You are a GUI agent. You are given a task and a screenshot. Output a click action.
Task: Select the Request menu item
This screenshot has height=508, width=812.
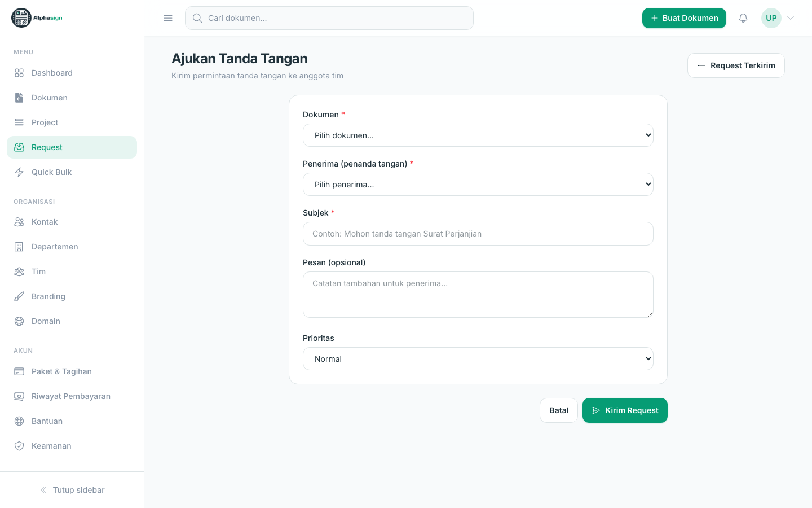pyautogui.click(x=72, y=147)
